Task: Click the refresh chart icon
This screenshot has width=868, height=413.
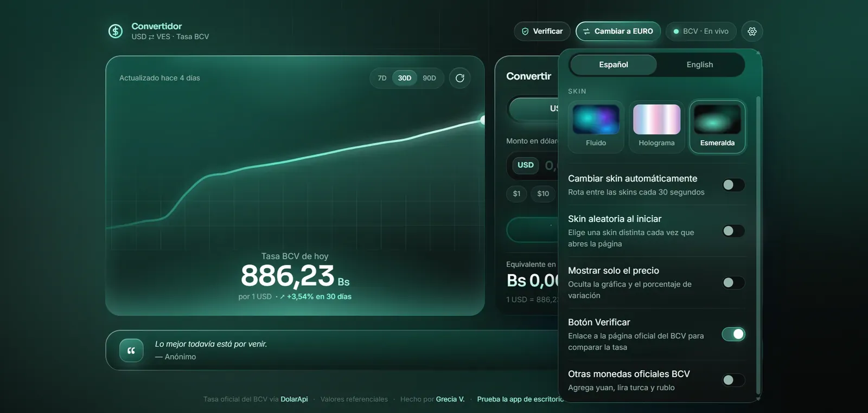Action: click(460, 78)
